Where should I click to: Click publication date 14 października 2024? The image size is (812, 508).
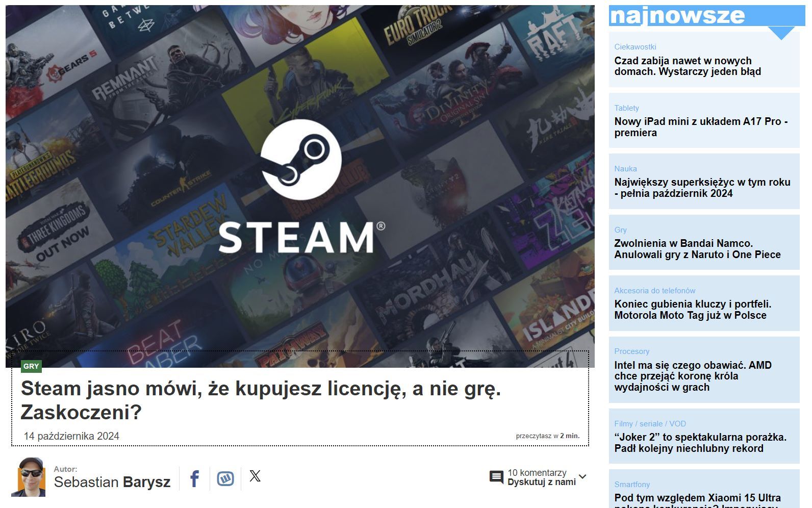click(x=71, y=436)
